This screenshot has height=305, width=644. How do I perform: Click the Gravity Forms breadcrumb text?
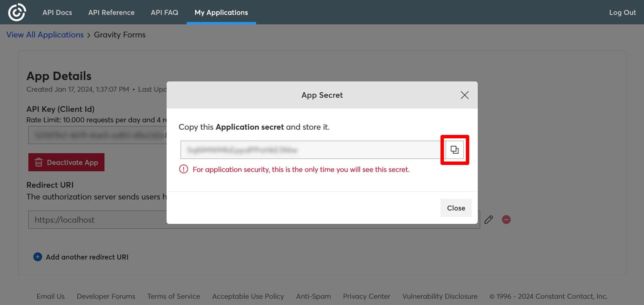120,35
